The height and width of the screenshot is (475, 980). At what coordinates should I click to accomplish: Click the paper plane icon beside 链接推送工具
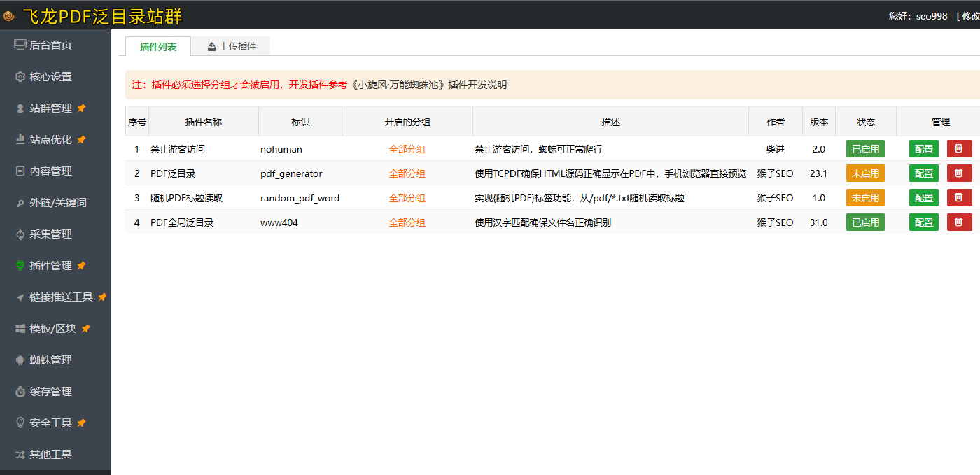tap(20, 297)
